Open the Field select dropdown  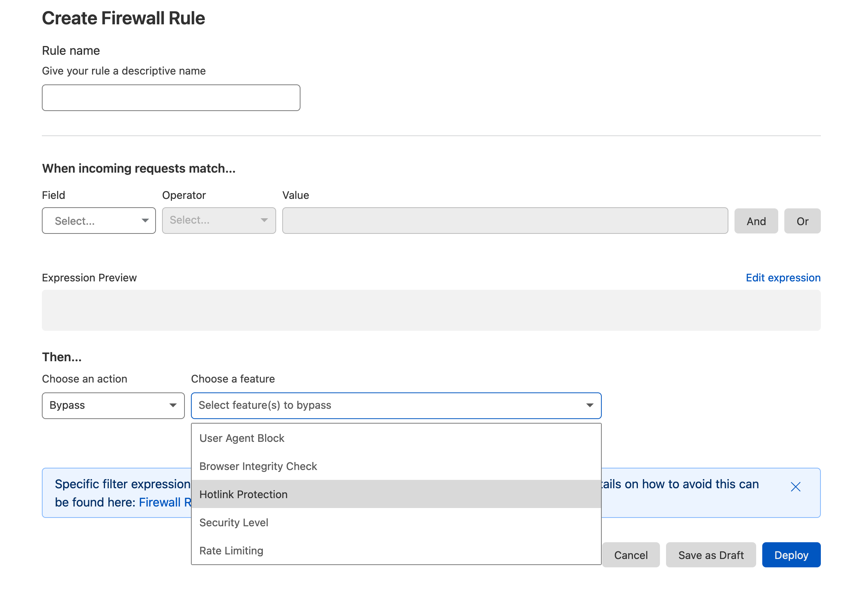(99, 221)
